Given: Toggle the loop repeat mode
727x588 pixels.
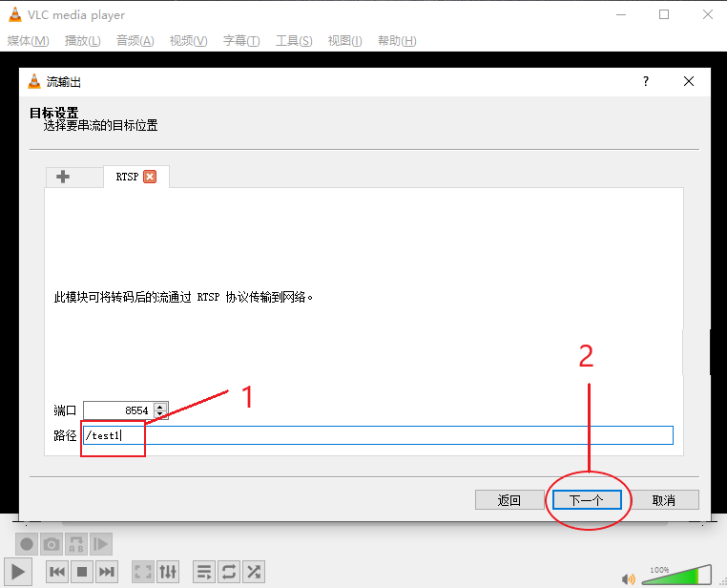Looking at the screenshot, I should pyautogui.click(x=229, y=572).
